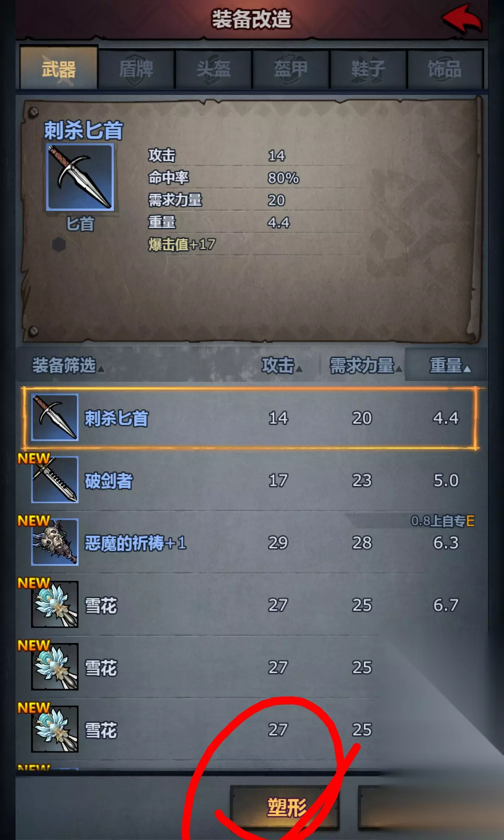Tap the large dagger preview image

[x=80, y=177]
